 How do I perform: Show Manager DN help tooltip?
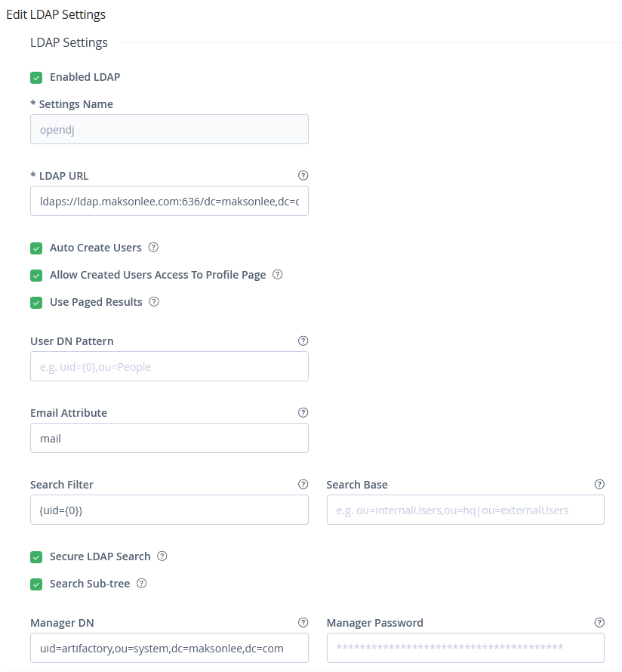pyautogui.click(x=303, y=623)
